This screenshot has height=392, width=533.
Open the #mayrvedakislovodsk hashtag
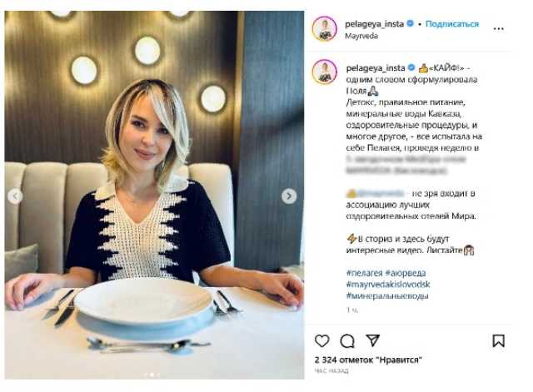click(388, 284)
